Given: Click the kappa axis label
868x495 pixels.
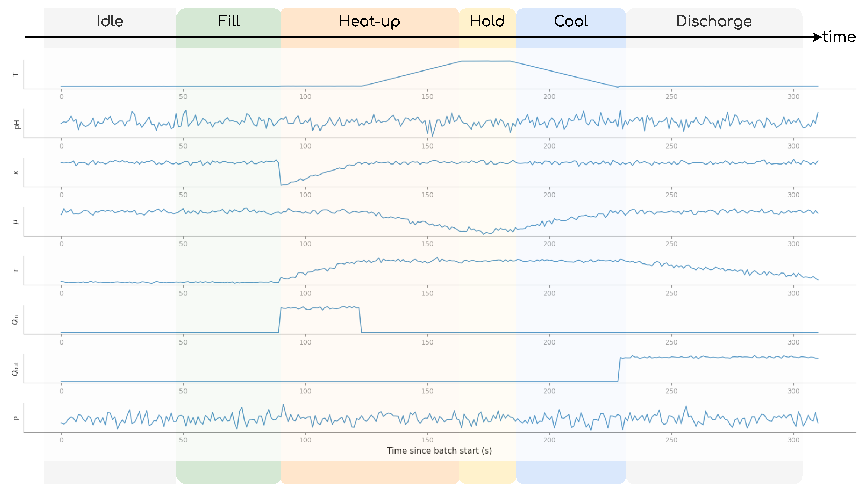Looking at the screenshot, I should (x=16, y=172).
